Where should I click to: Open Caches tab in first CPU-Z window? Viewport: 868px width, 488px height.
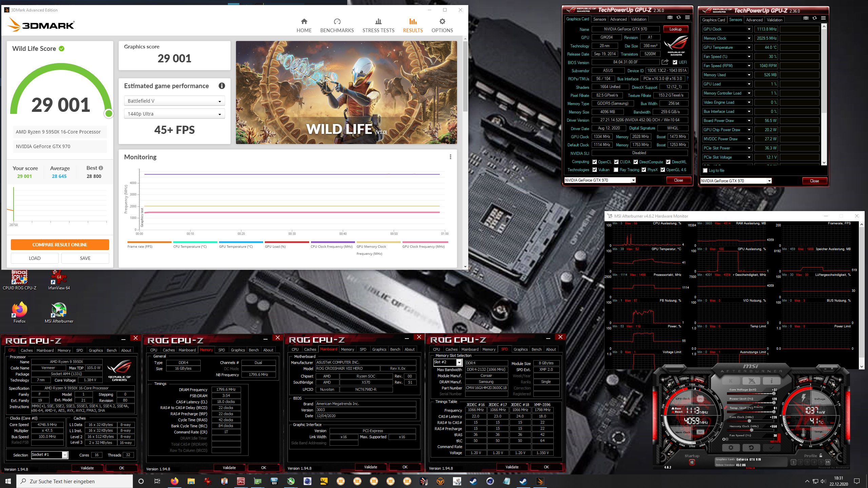[26, 350]
